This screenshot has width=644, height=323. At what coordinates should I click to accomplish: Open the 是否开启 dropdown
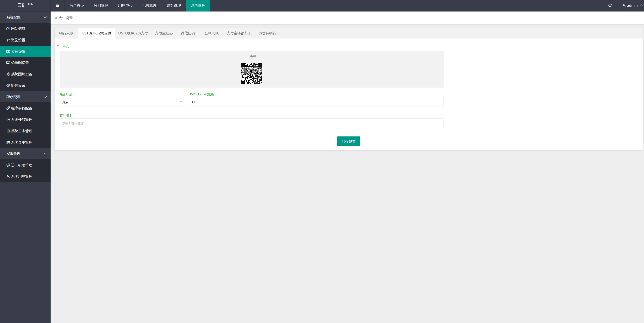(122, 102)
